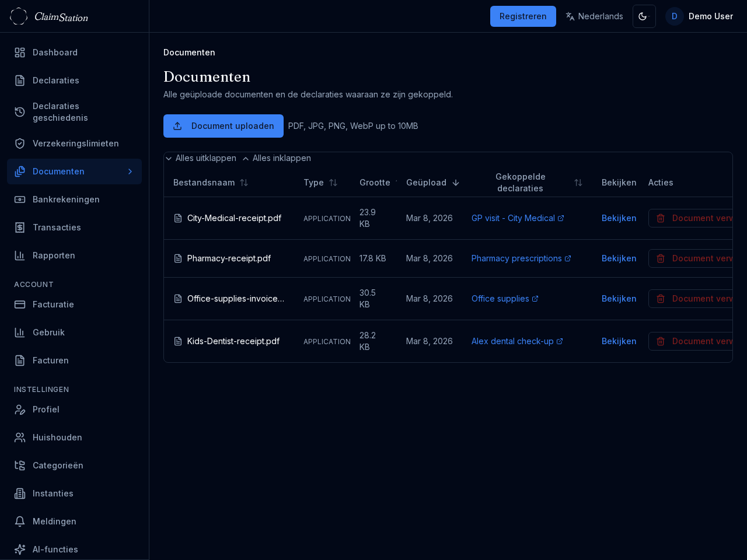View the Kids-Dentist-receipt.pdf via Bekijken
Screen dimensions: 747x560
click(619, 341)
